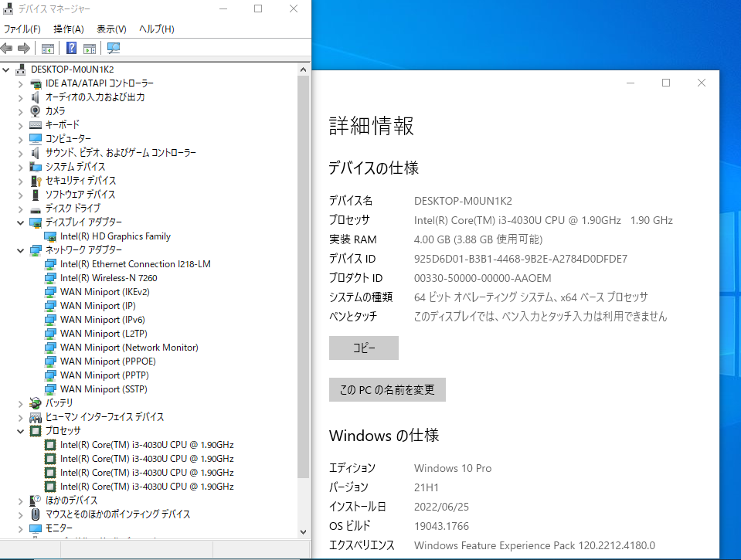741x560 pixels.
Task: Expand the バッテリ node
Action: (20, 403)
